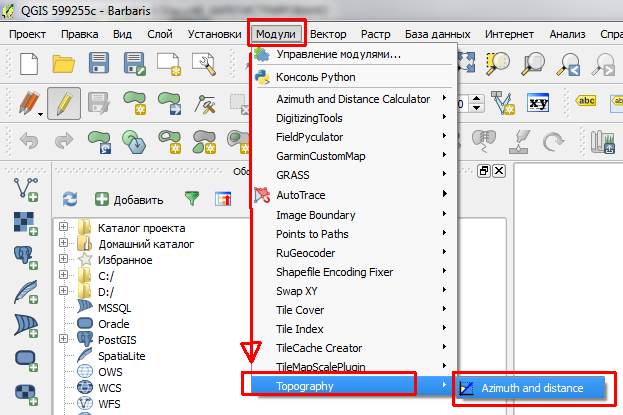Click the snapping vertex V icon

[x=503, y=103]
